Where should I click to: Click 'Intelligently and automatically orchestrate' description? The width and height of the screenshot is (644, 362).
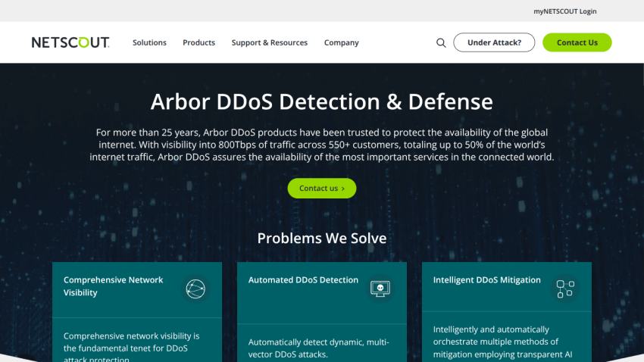(x=503, y=342)
